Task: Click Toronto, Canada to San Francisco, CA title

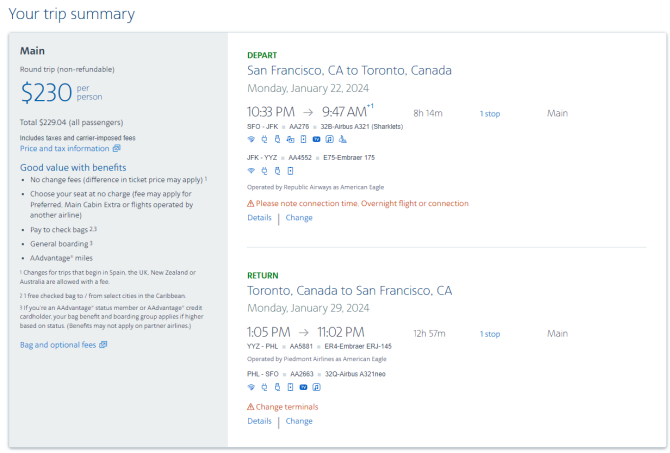Action: 350,291
